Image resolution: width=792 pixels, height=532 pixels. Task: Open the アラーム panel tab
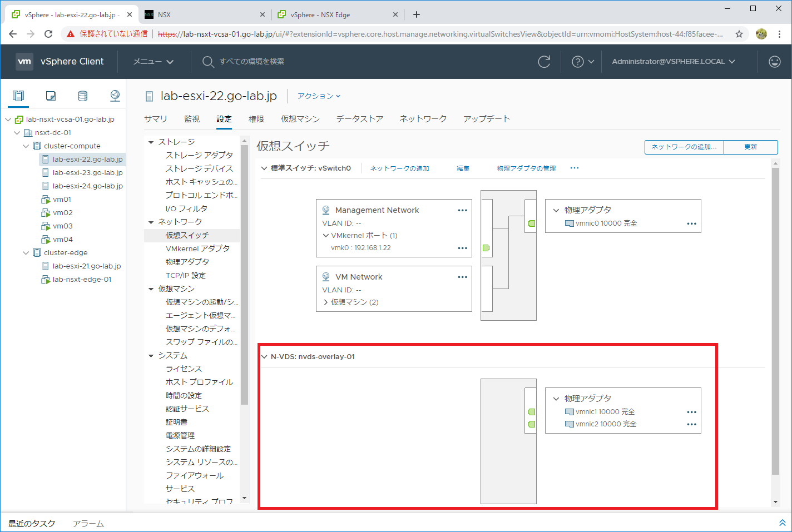coord(88,524)
